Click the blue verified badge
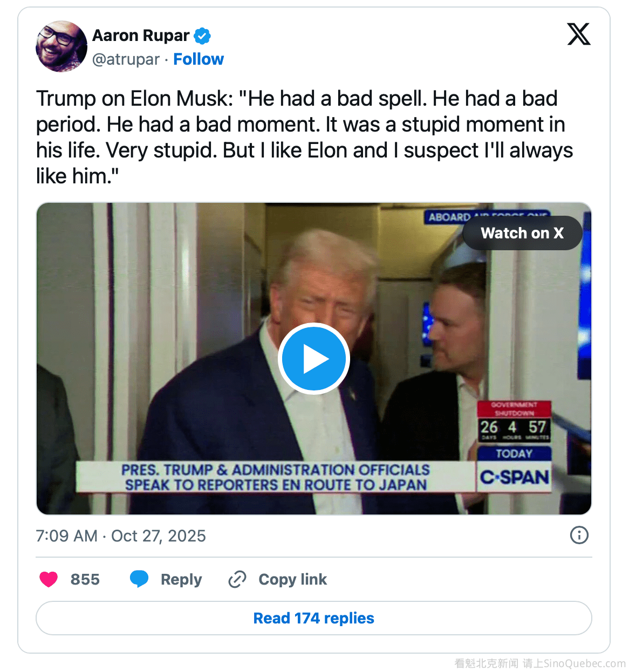Image resolution: width=629 pixels, height=672 pixels. [x=202, y=36]
